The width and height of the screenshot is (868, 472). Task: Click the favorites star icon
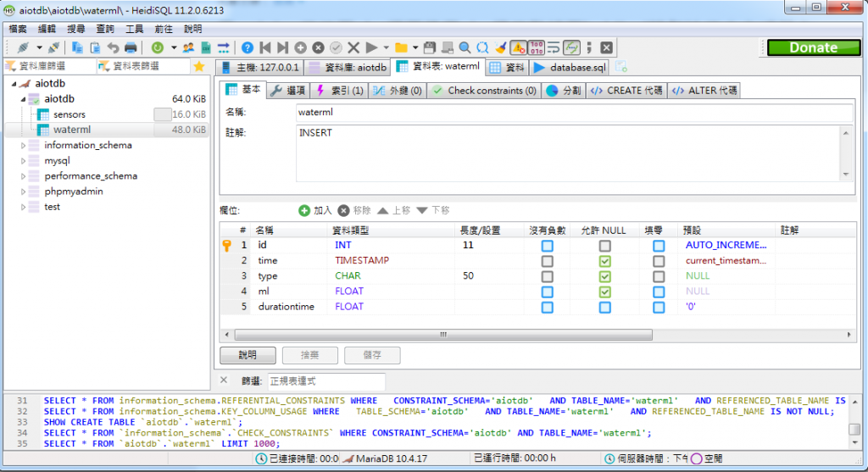click(199, 66)
